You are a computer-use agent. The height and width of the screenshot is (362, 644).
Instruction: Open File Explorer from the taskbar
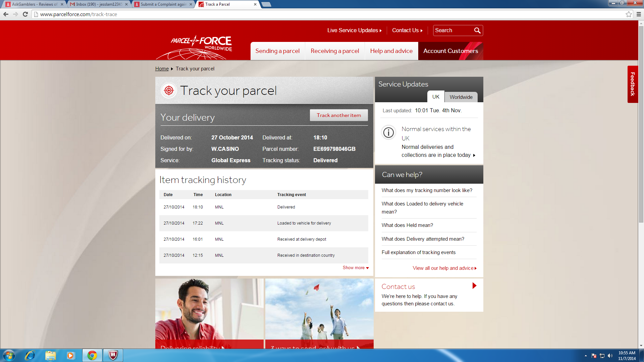tap(50, 355)
